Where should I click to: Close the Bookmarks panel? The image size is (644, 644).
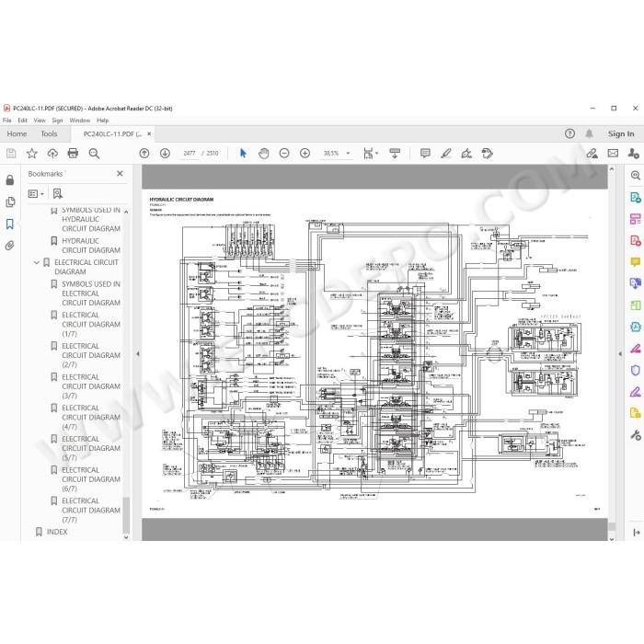(x=120, y=174)
